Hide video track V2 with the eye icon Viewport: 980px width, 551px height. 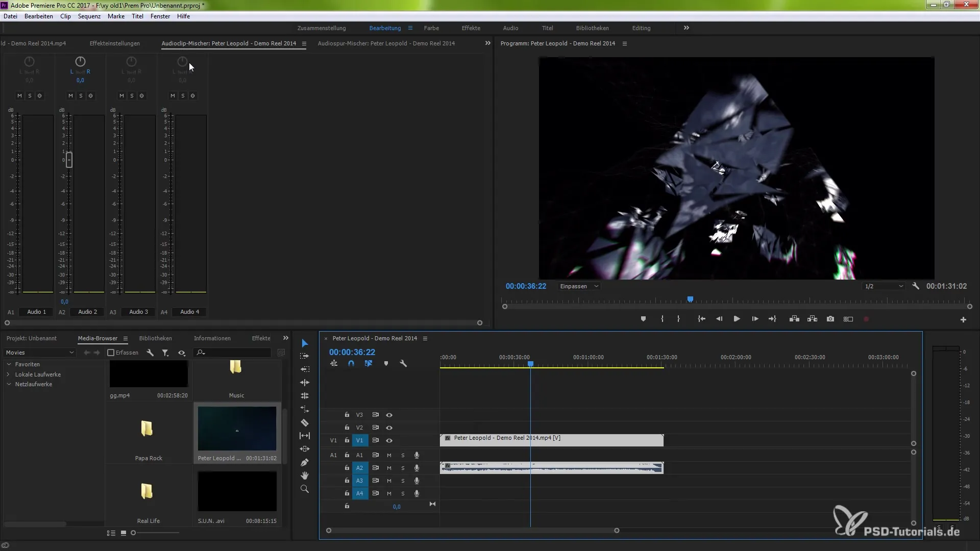tap(389, 428)
